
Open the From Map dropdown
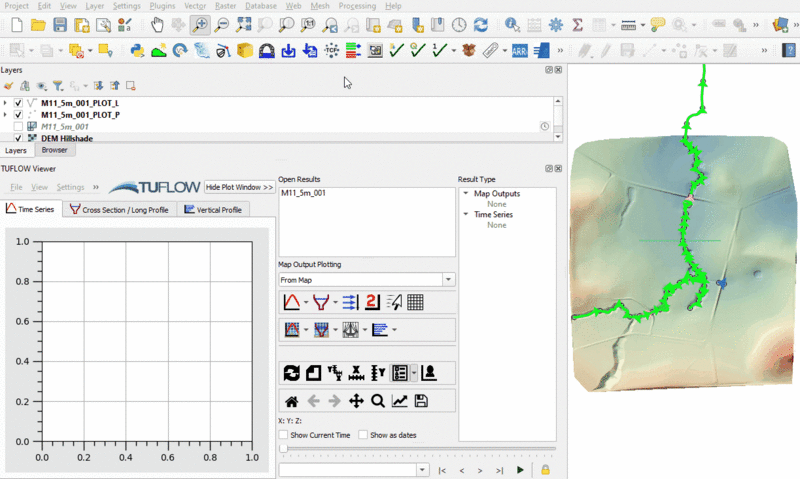coord(448,280)
